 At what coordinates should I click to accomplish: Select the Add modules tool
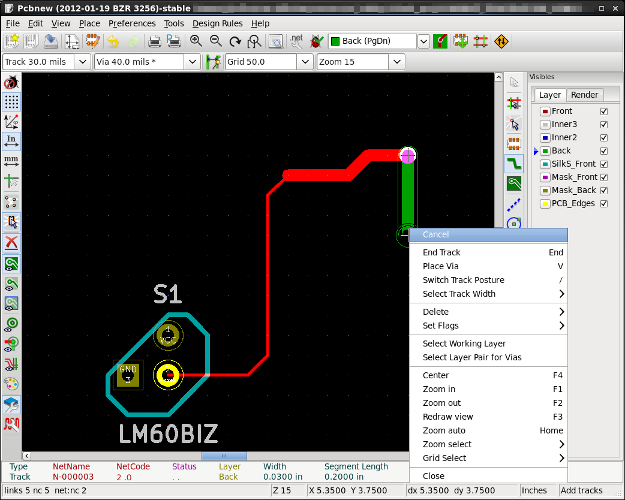[x=514, y=144]
